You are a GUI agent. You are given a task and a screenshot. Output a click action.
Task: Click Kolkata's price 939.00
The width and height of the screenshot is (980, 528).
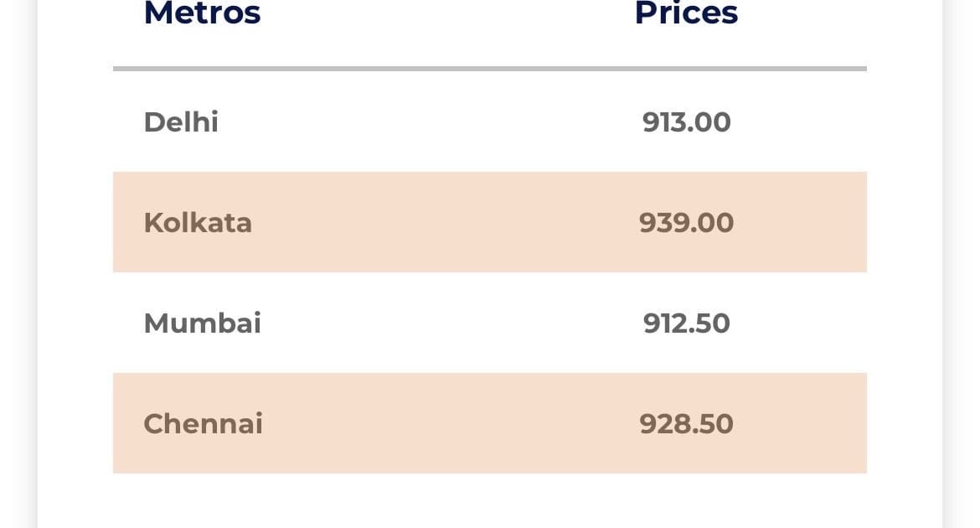click(x=686, y=223)
